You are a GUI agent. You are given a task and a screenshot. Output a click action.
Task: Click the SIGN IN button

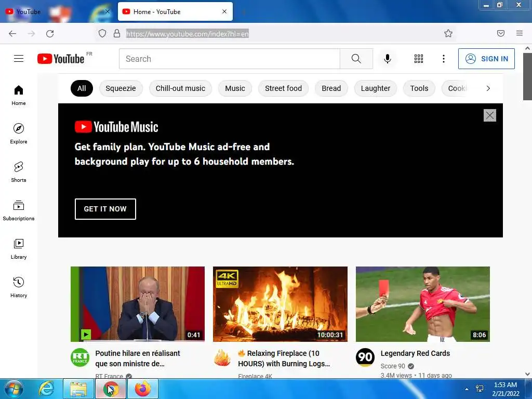486,59
